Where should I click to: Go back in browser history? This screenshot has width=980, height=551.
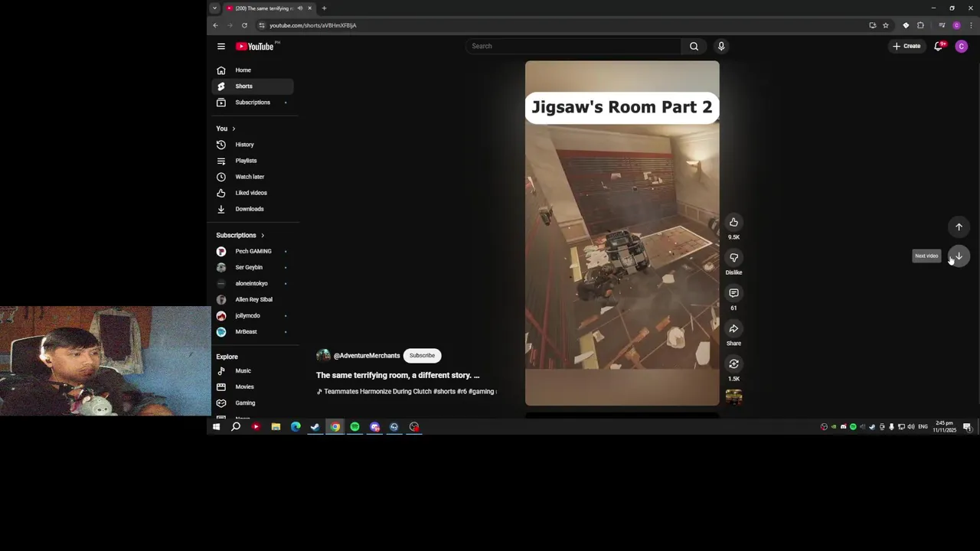click(x=215, y=25)
